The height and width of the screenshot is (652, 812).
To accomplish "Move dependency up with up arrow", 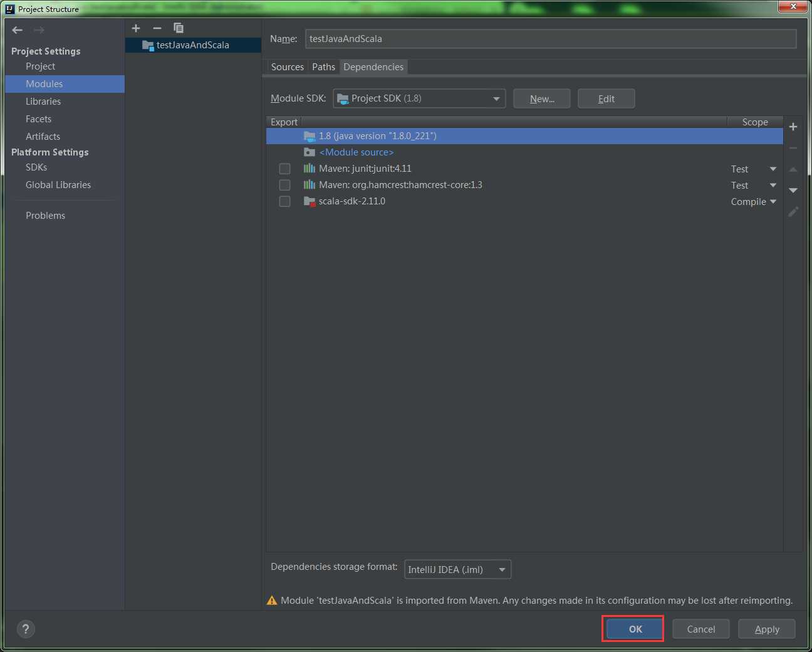I will click(793, 169).
